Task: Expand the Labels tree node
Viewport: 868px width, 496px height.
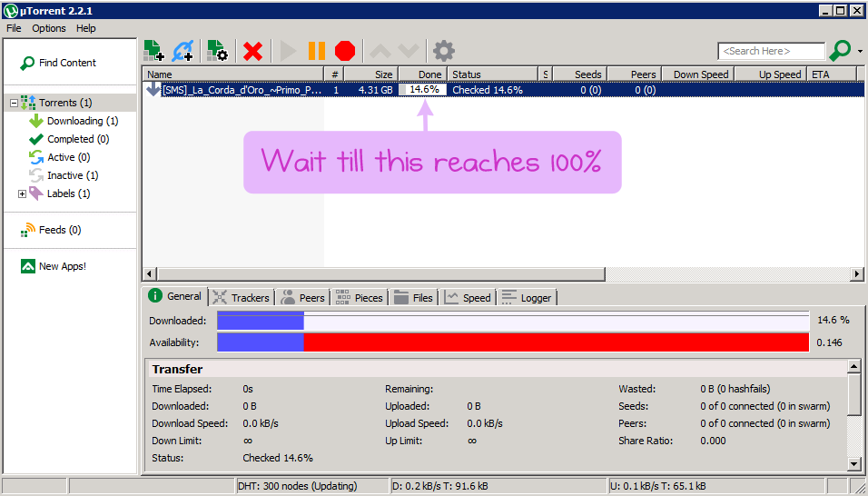Action: 22,193
